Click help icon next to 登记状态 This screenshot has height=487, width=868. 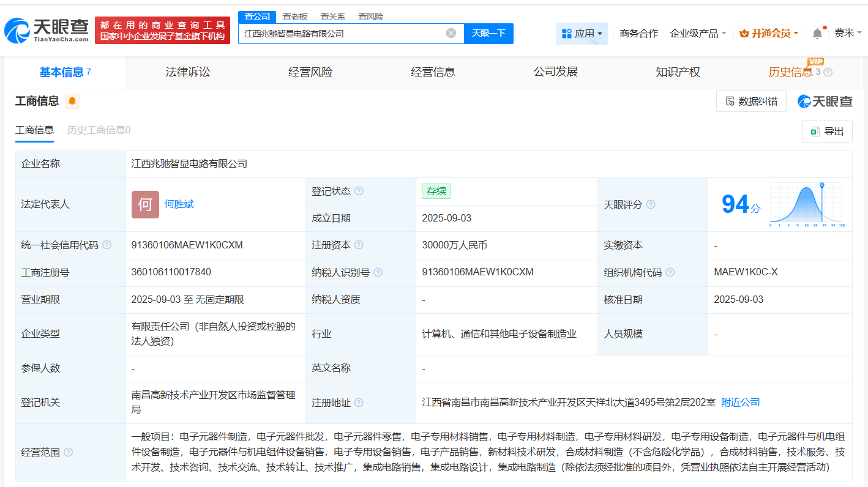pos(359,191)
